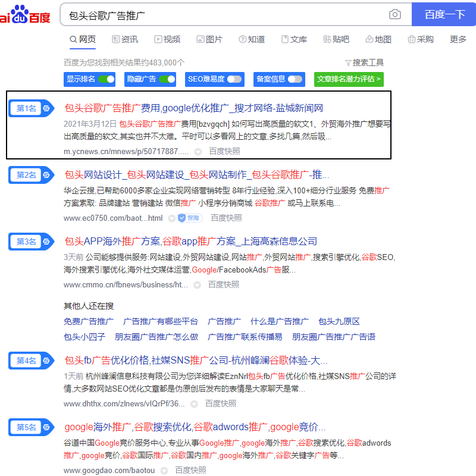Expand dropdown next to www.ec0750.com URL
Image resolution: width=476 pixels, height=476 pixels.
[172, 218]
